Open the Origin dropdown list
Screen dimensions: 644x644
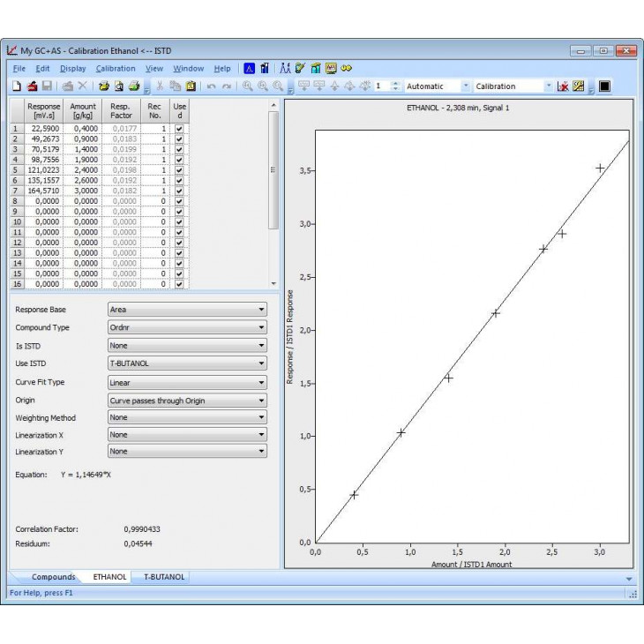point(186,401)
